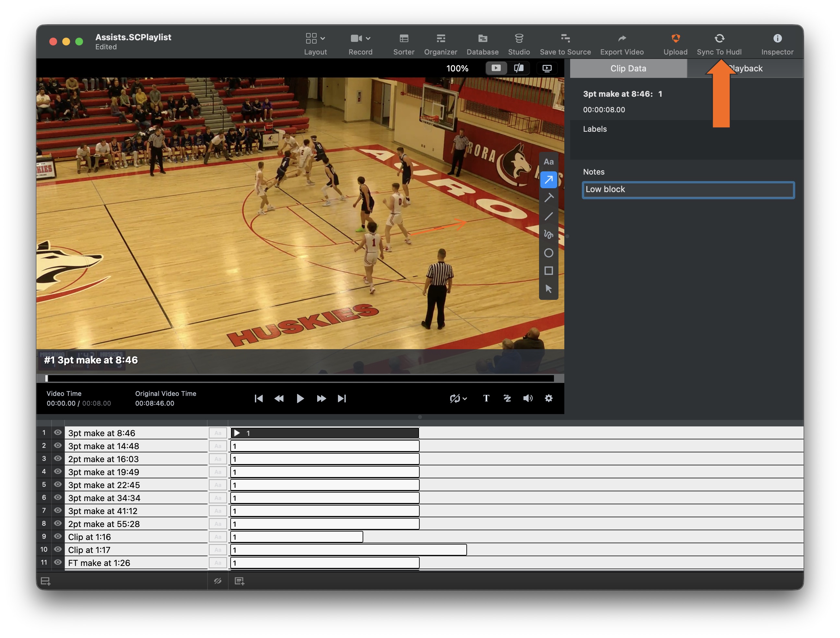Viewport: 840px width, 638px height.
Task: Open the Sorter window
Action: (404, 44)
